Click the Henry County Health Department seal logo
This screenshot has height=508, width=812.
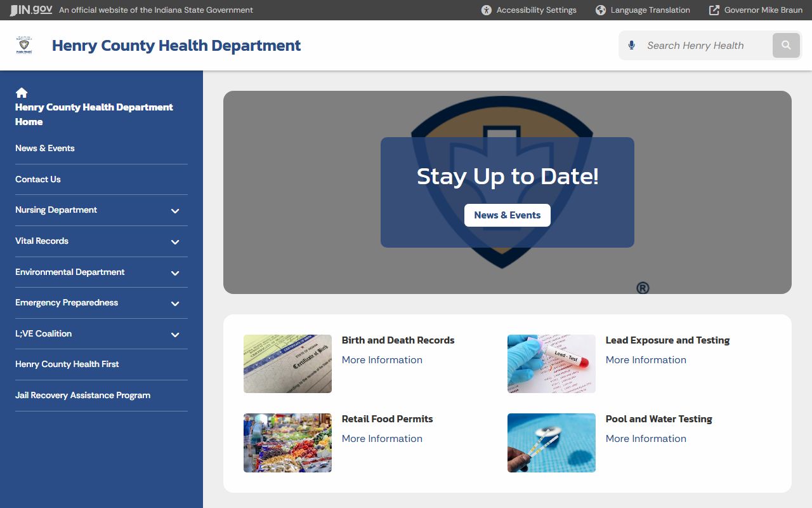click(x=24, y=45)
